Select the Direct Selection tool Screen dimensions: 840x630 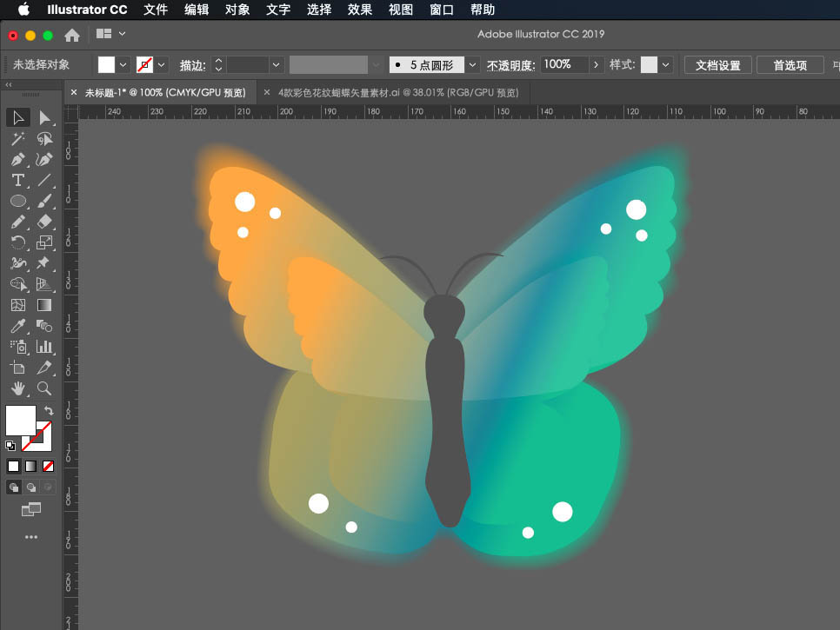[x=44, y=118]
